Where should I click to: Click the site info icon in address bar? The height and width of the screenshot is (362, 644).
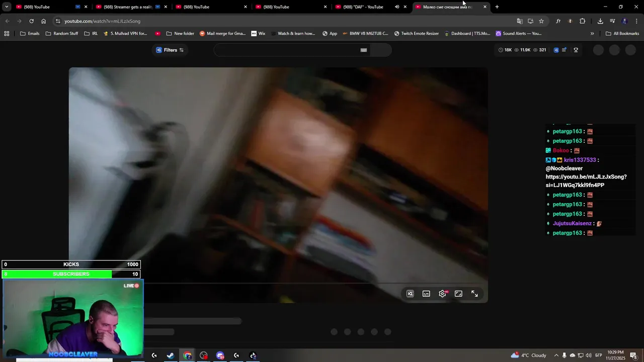pyautogui.click(x=58, y=21)
